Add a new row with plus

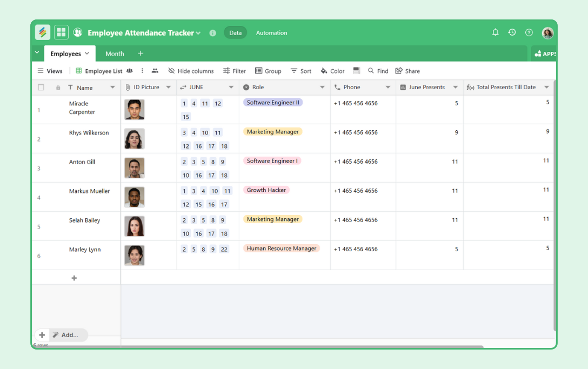point(74,278)
